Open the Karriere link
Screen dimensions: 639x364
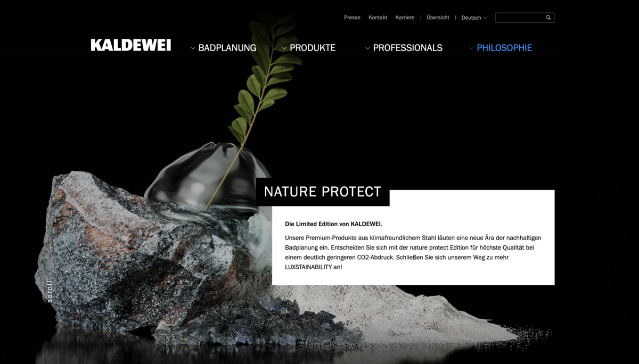pyautogui.click(x=405, y=18)
